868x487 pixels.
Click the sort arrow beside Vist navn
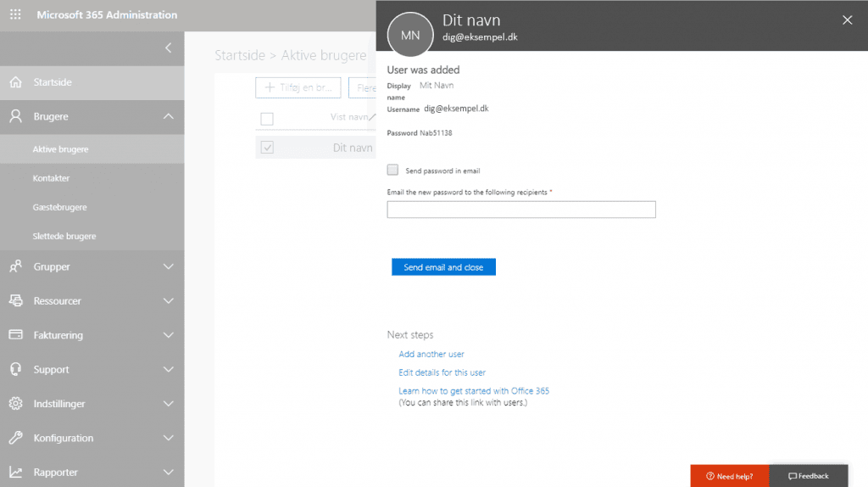[372, 117]
